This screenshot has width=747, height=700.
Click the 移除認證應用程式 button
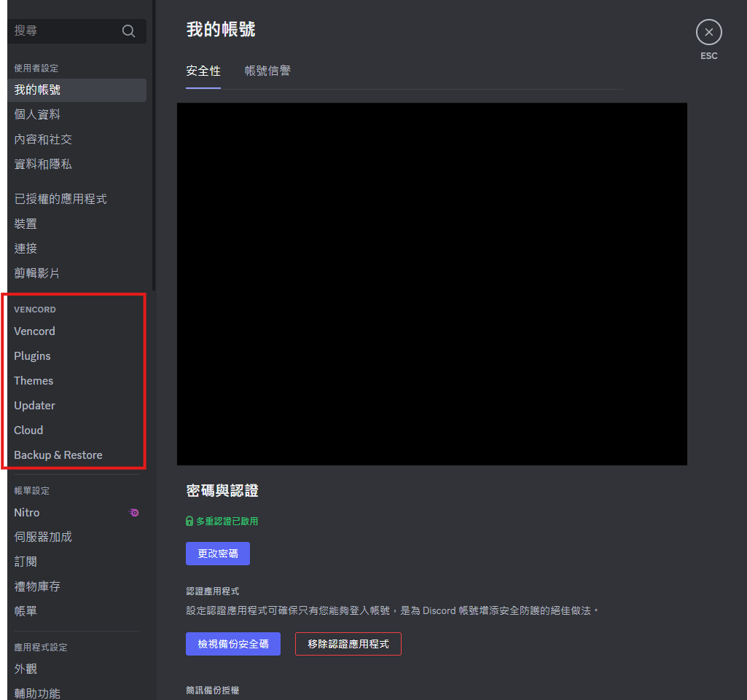pos(348,644)
